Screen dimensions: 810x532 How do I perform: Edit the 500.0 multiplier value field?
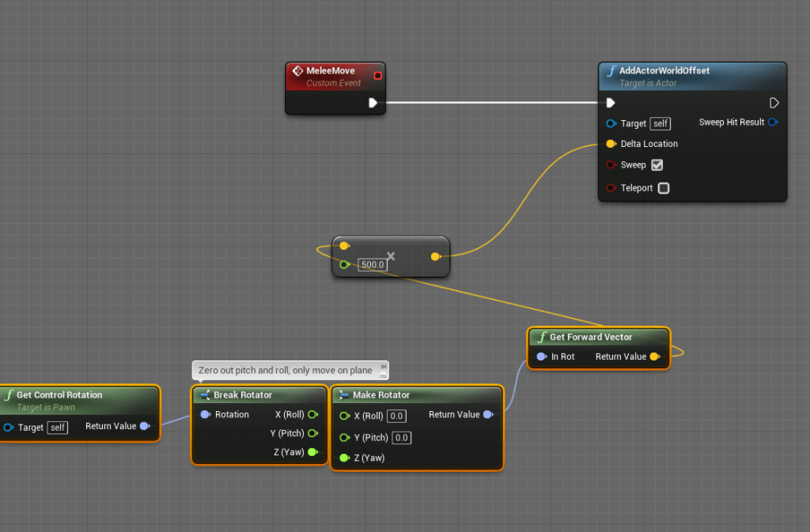tap(373, 265)
